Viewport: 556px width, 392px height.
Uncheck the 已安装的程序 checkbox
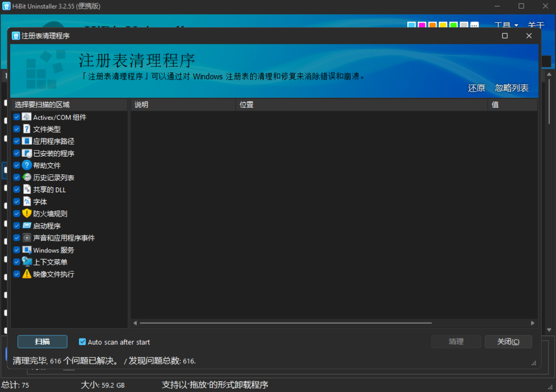tap(16, 153)
